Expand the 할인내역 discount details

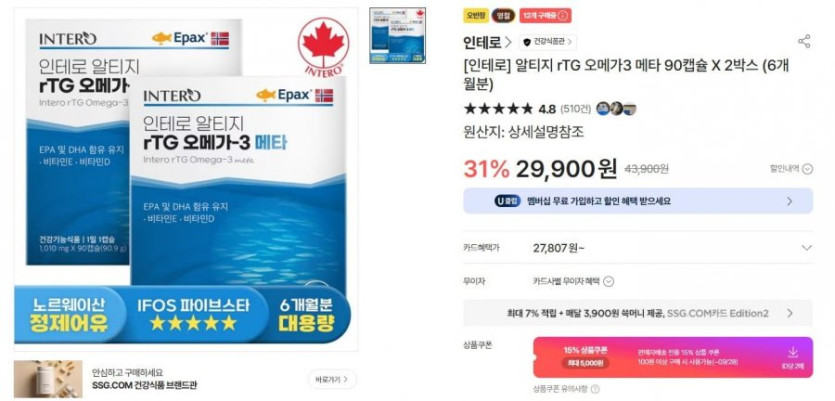coord(791,169)
